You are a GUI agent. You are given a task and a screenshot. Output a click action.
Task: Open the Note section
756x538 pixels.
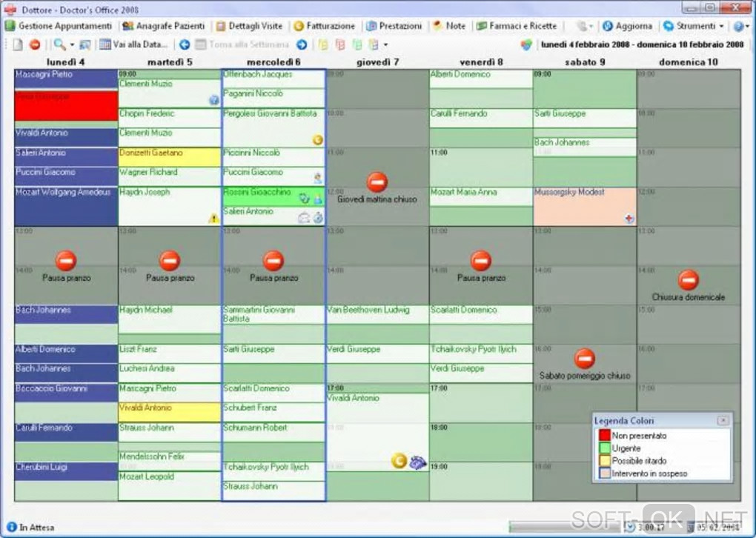pyautogui.click(x=449, y=26)
